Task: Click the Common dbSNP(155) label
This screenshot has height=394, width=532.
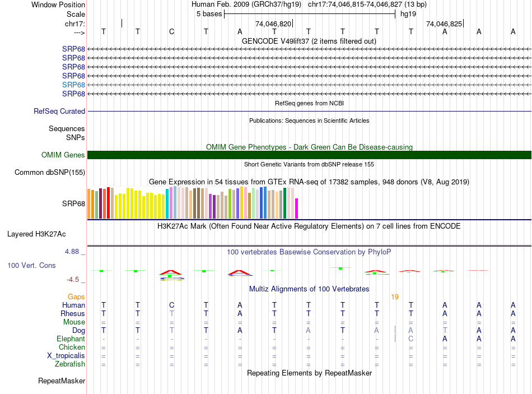Action: 50,172
